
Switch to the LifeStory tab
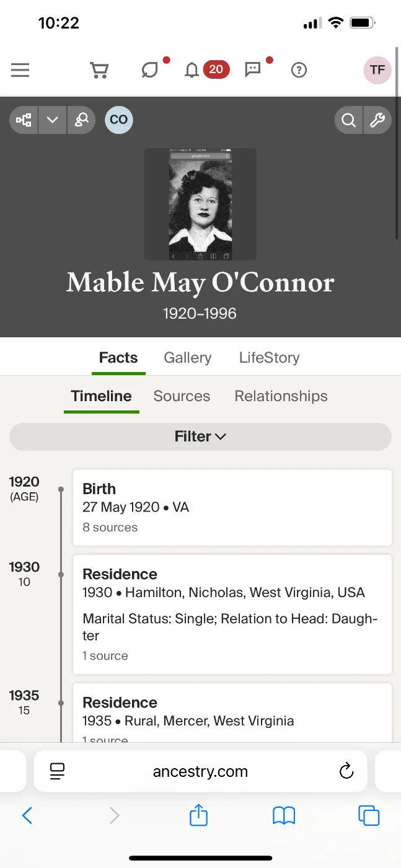[269, 358]
